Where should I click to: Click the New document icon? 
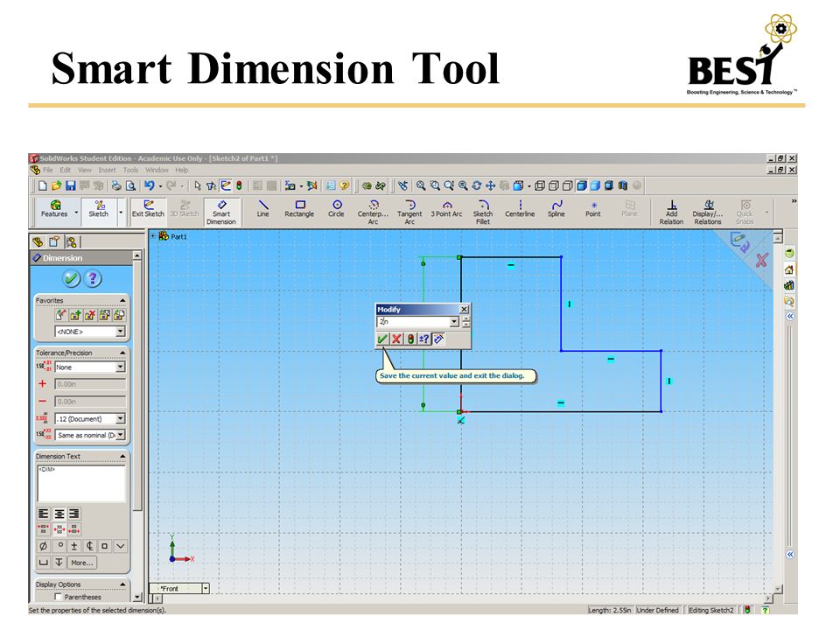pyautogui.click(x=43, y=185)
